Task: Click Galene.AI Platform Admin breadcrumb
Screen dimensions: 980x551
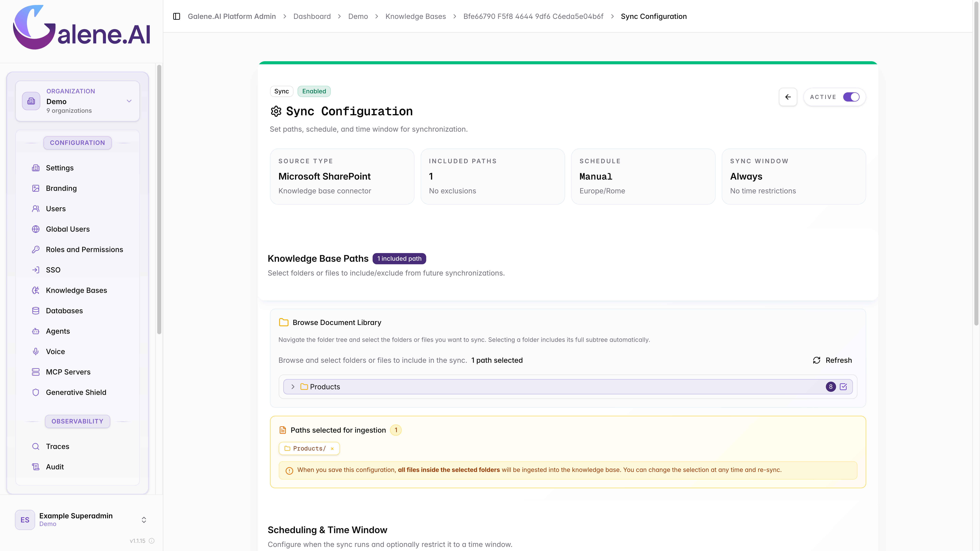Action: [x=232, y=16]
